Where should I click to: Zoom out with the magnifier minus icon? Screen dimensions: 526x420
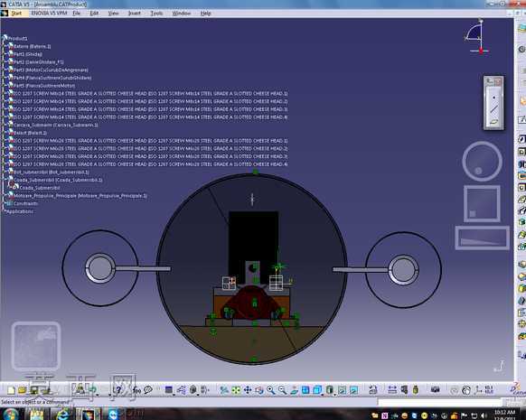coord(282,390)
